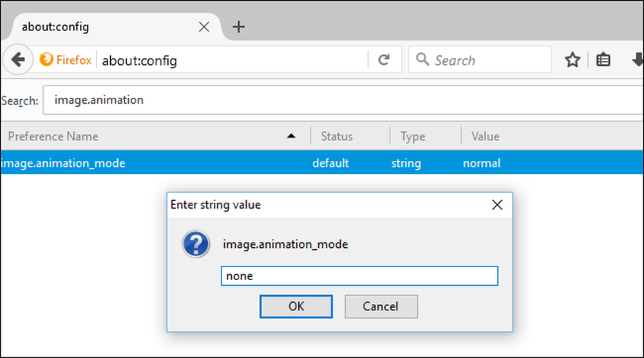644x358 pixels.
Task: Close the Enter string value dialog
Action: click(497, 205)
